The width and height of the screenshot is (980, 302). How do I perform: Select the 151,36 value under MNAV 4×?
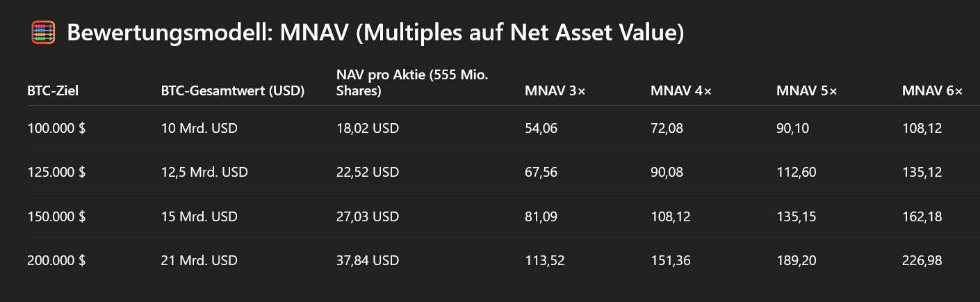coord(670,260)
